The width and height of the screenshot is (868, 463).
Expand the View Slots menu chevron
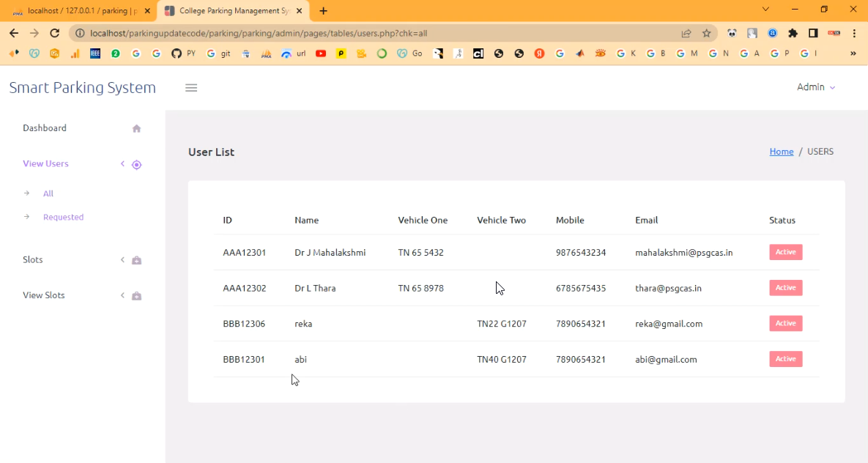122,295
